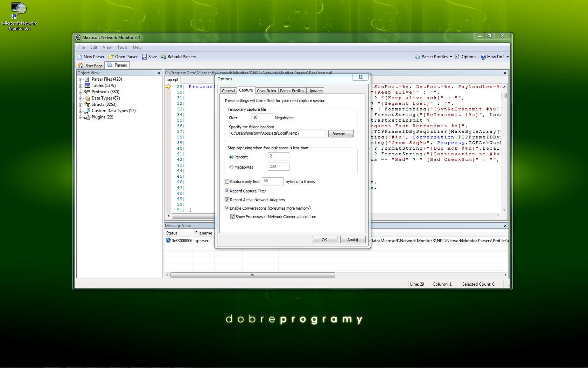This screenshot has height=368, width=588.
Task: Click the Anuluj cancel button
Action: point(352,240)
